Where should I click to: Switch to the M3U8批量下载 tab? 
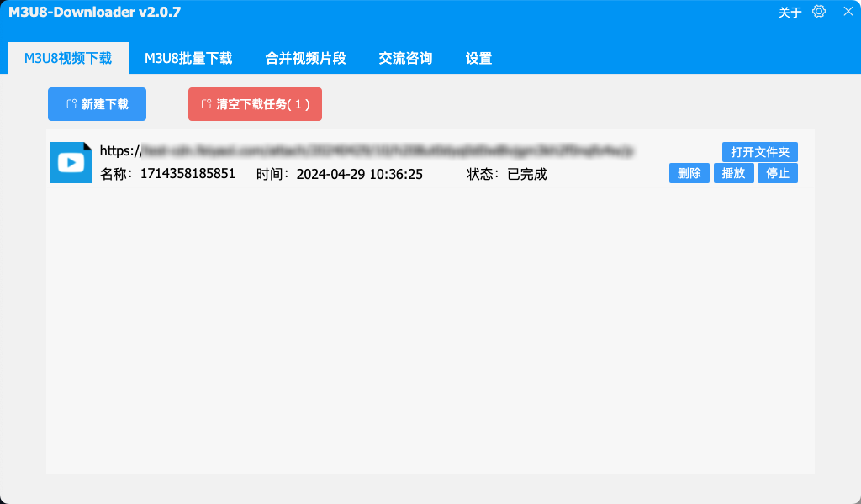point(188,59)
